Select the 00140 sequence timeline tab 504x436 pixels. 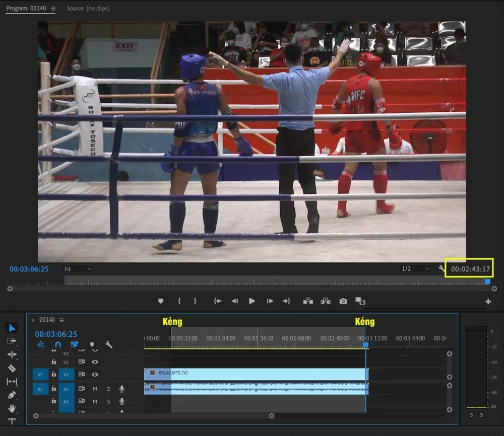[47, 320]
